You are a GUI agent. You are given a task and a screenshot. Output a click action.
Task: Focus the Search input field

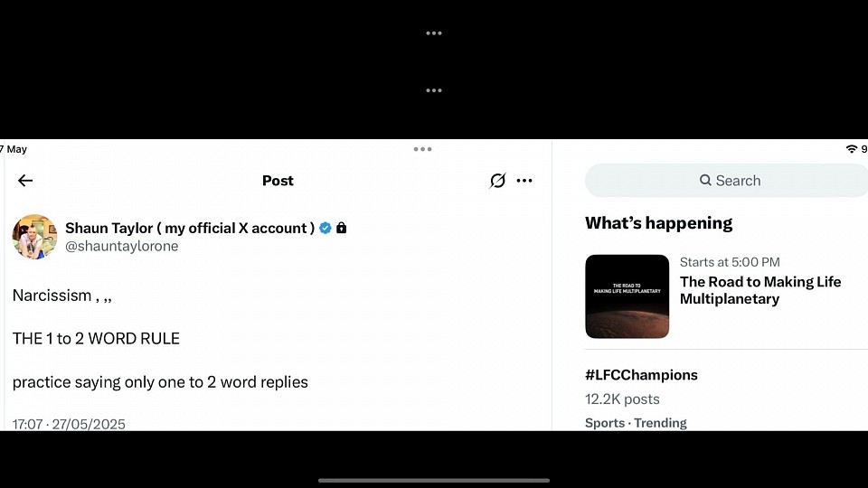[726, 181]
